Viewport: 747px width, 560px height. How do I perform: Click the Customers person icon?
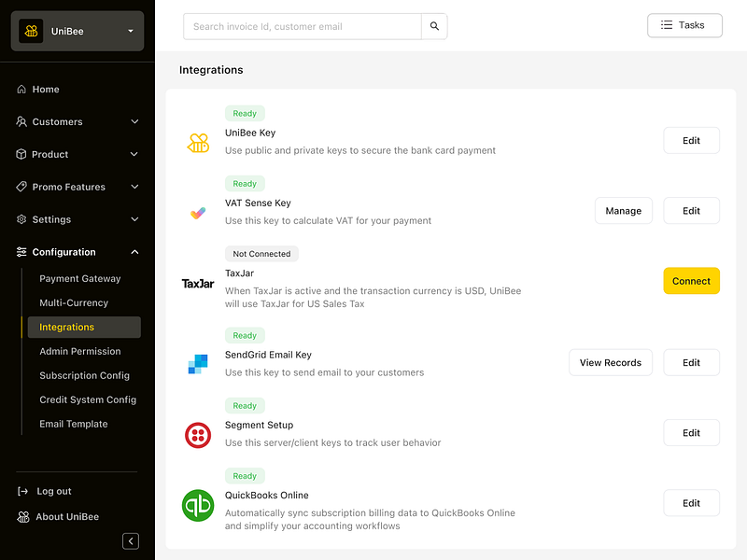(21, 121)
